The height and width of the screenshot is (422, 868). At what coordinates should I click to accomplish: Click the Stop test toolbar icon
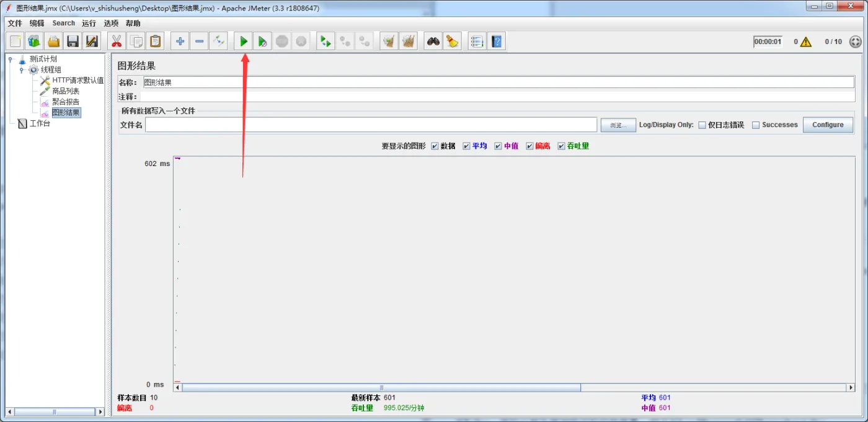282,42
